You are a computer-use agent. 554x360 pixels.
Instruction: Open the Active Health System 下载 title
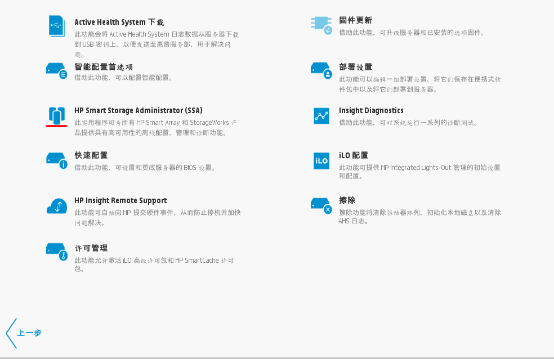click(119, 22)
